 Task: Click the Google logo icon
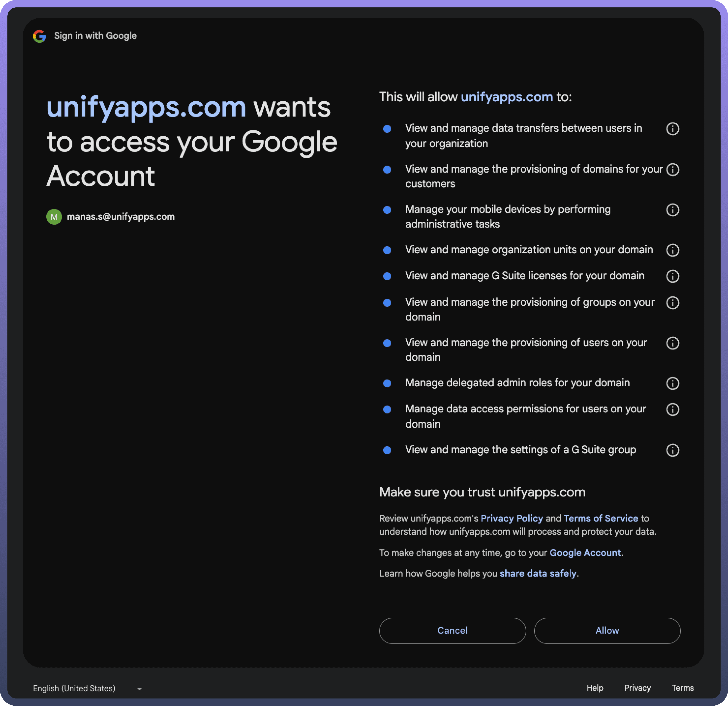39,36
